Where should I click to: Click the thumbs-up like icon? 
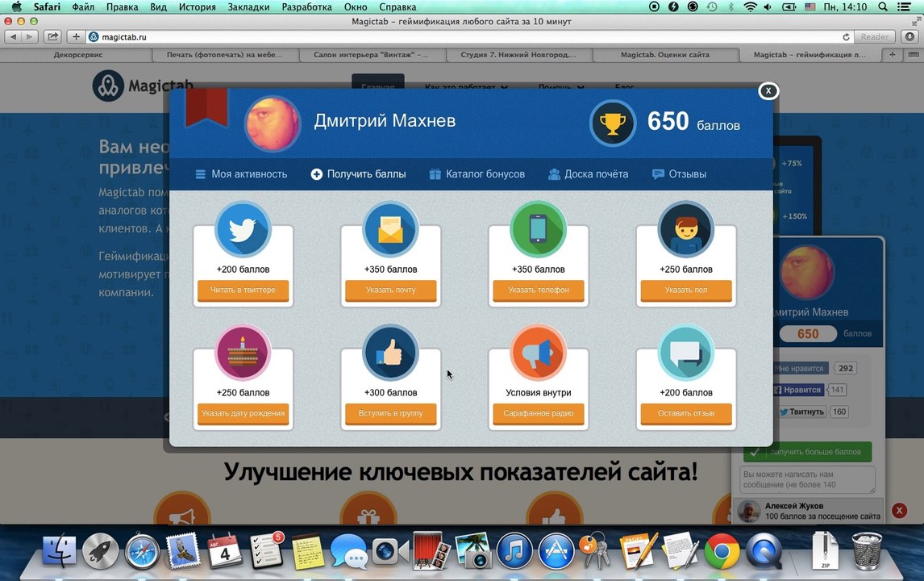[x=391, y=353]
